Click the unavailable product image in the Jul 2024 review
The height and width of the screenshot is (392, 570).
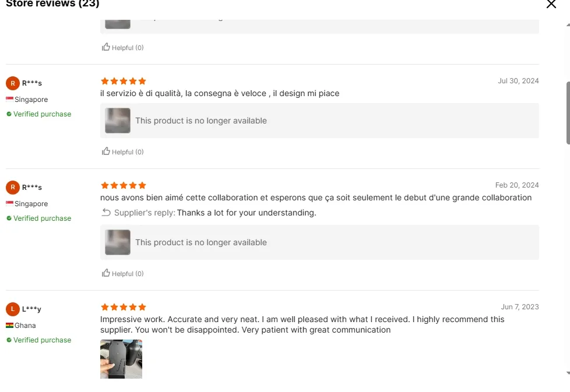pos(117,121)
